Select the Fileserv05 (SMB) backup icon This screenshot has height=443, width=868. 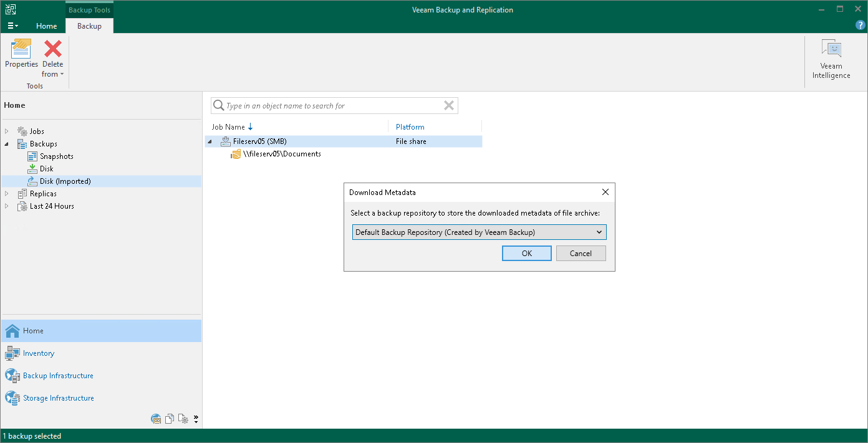point(225,141)
